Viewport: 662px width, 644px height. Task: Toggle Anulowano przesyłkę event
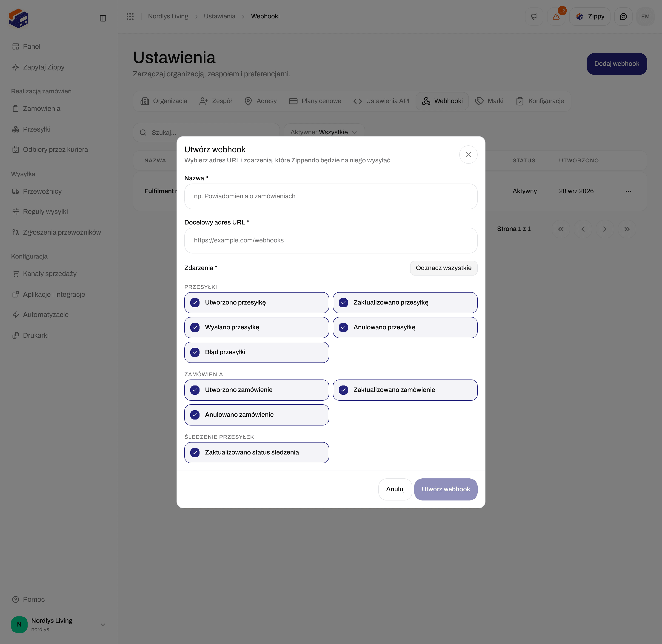405,328
